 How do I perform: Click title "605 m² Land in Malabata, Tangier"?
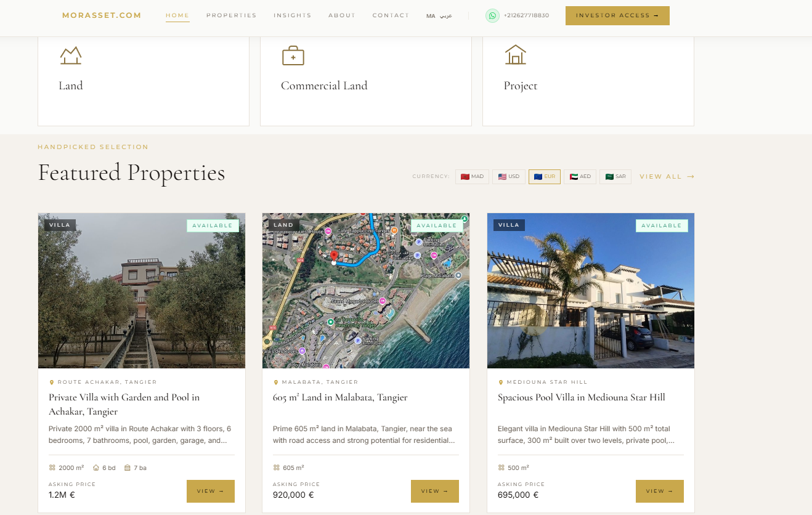click(340, 397)
